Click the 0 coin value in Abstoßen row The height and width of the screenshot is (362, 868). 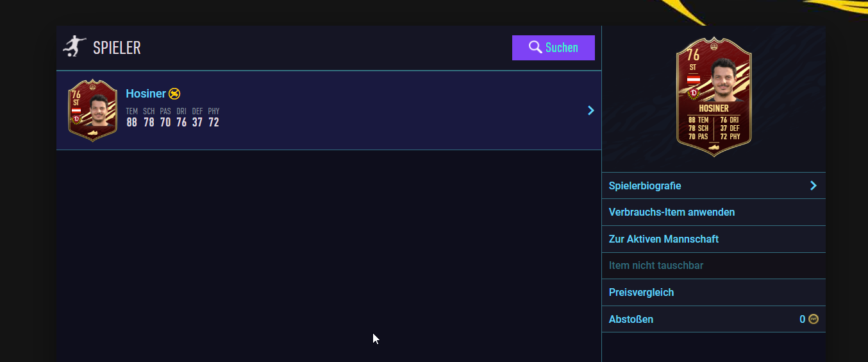(802, 319)
